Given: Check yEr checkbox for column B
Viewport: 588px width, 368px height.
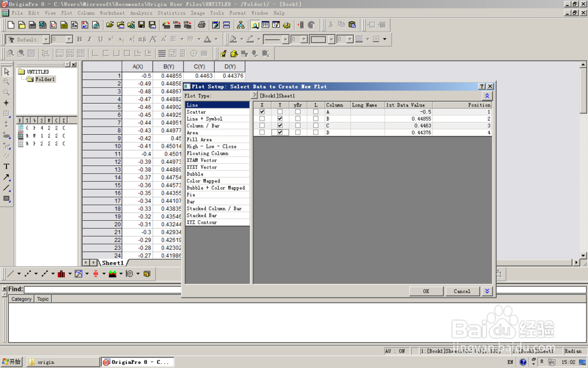Looking at the screenshot, I should coord(298,119).
